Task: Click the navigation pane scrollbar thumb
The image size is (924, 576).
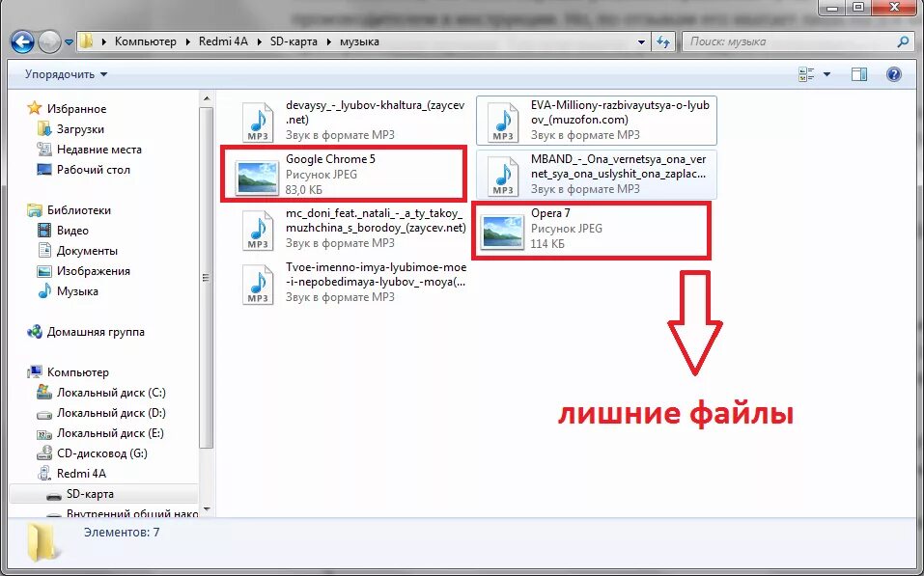Action: [207, 278]
